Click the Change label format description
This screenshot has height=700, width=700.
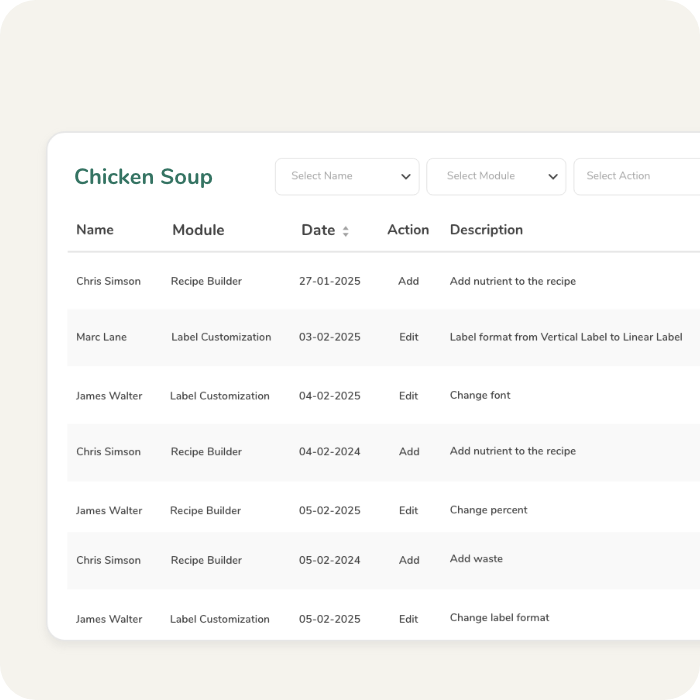tap(499, 618)
